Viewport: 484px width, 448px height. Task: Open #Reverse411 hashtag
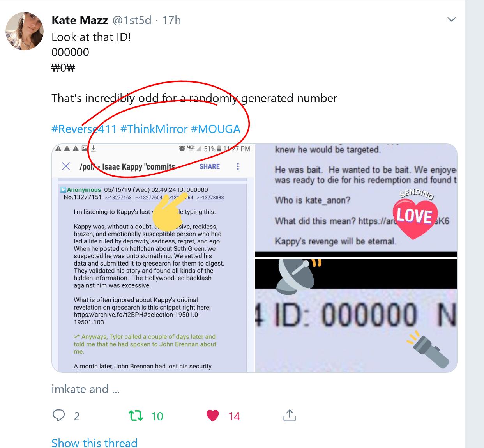point(84,129)
